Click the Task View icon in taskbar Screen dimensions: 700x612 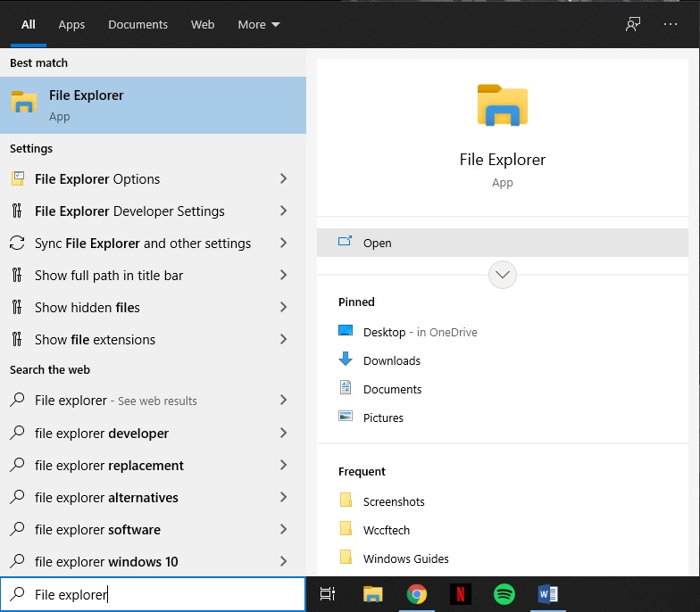coord(328,594)
